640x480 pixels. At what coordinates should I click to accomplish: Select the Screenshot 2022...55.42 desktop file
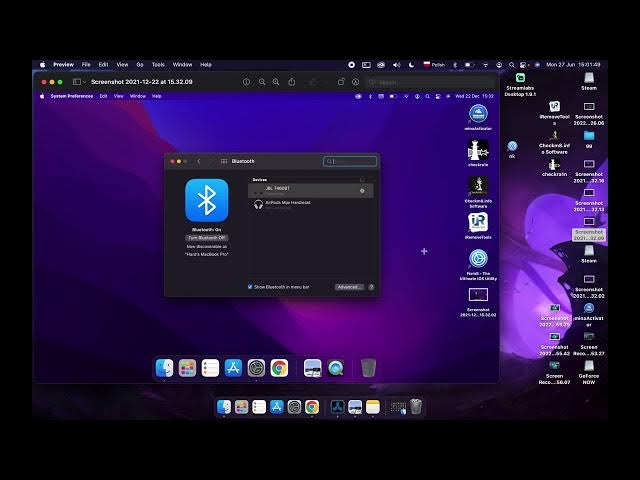[x=554, y=344]
